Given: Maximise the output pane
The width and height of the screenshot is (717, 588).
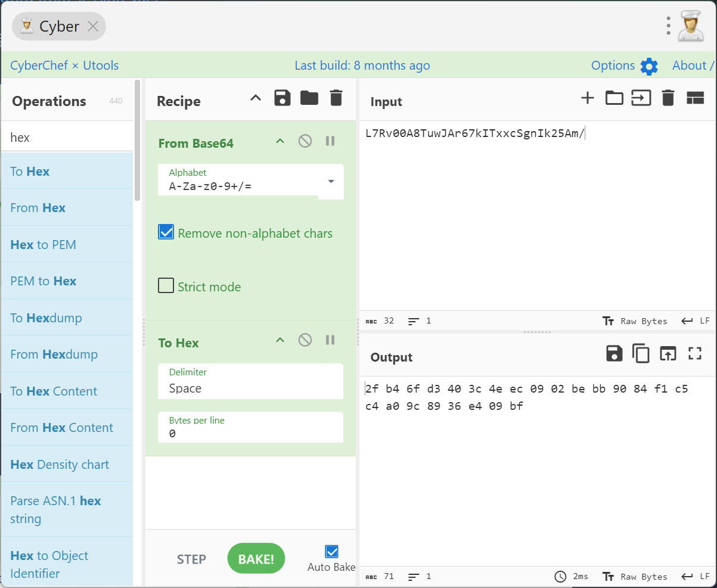Looking at the screenshot, I should (x=695, y=354).
